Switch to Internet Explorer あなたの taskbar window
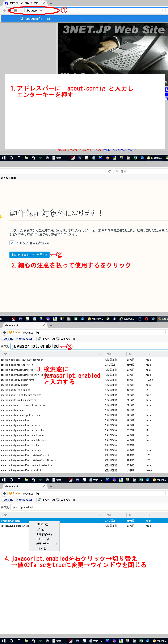The height and width of the screenshot is (644, 168). coord(127,319)
